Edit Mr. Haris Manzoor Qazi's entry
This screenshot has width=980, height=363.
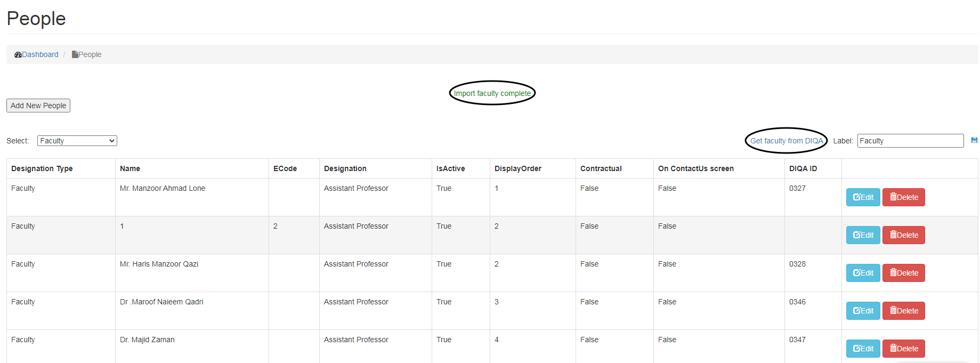[863, 273]
